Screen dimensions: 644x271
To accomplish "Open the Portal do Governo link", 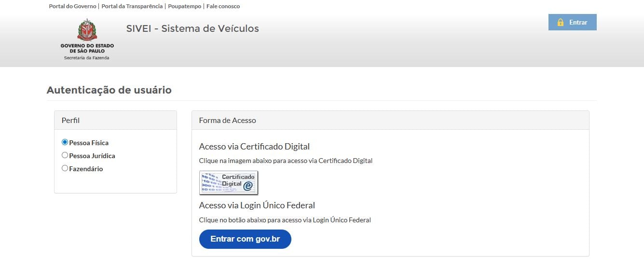I will [x=72, y=6].
